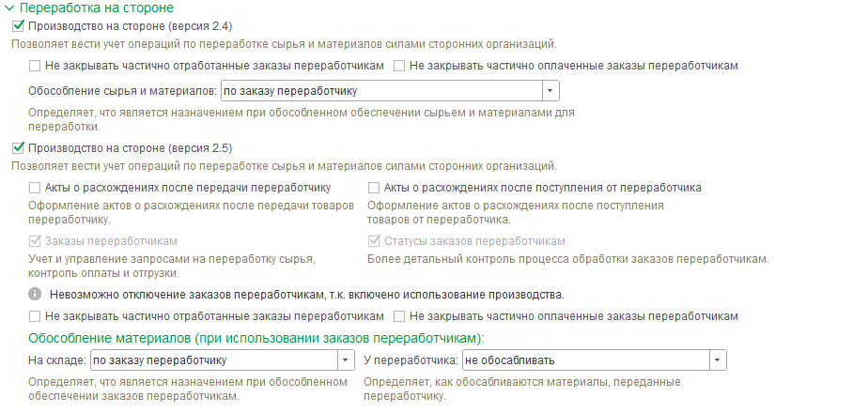
Task: Click the Обособление сырья и материалов label
Action: tap(123, 91)
